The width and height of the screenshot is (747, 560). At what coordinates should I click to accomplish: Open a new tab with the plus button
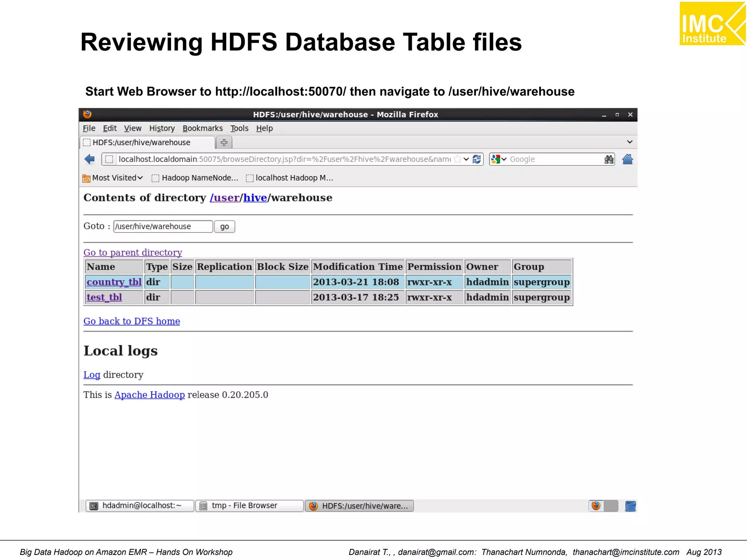(x=224, y=142)
